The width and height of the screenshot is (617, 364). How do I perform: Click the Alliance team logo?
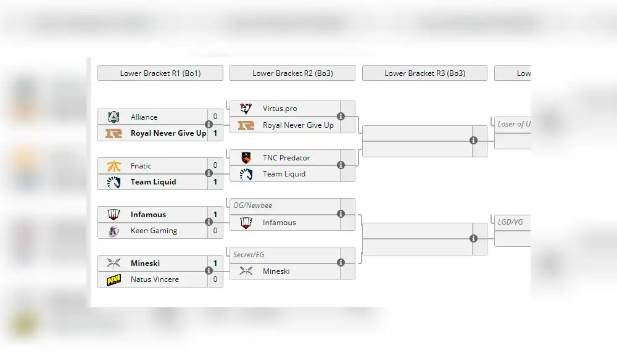click(x=114, y=117)
